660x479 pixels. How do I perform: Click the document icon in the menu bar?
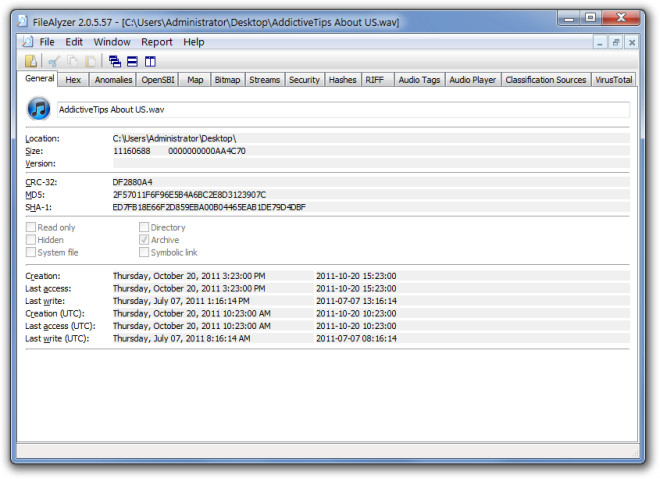[27, 42]
